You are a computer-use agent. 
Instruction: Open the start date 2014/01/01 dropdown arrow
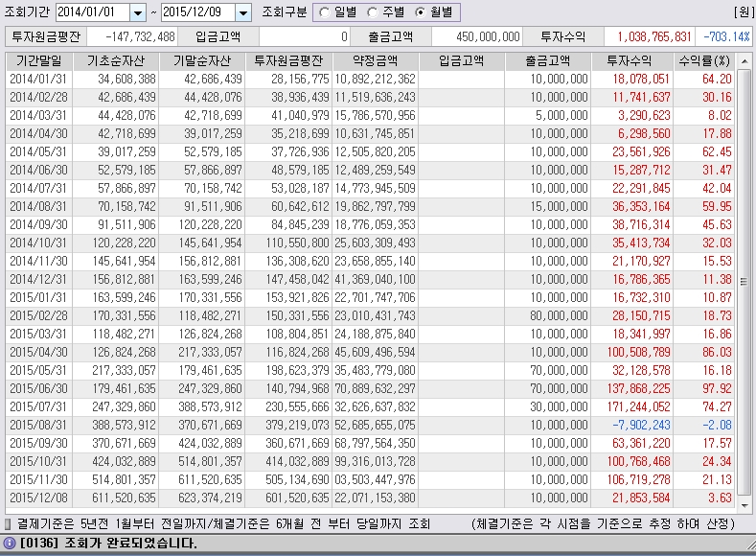[x=138, y=12]
